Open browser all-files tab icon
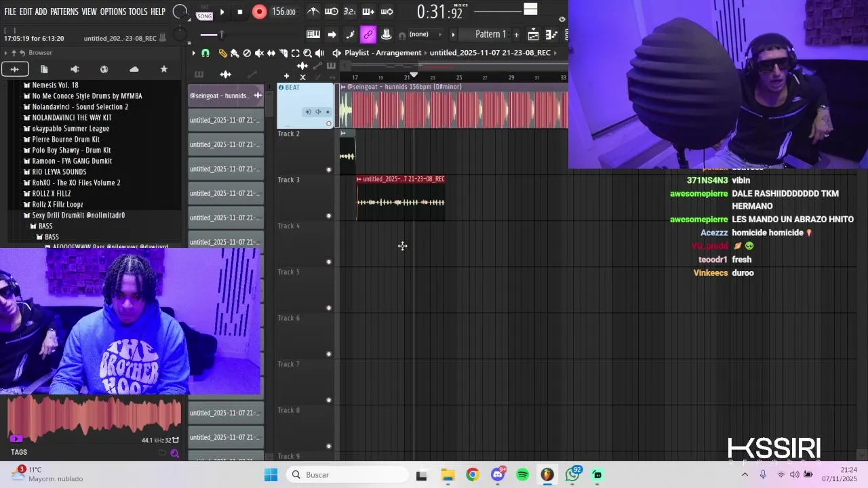 15,69
